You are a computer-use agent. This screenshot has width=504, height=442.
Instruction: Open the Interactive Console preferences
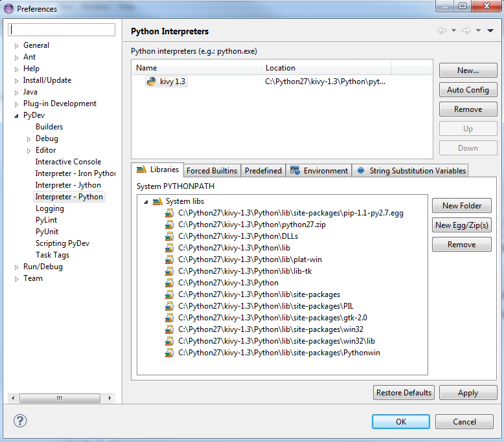(68, 162)
